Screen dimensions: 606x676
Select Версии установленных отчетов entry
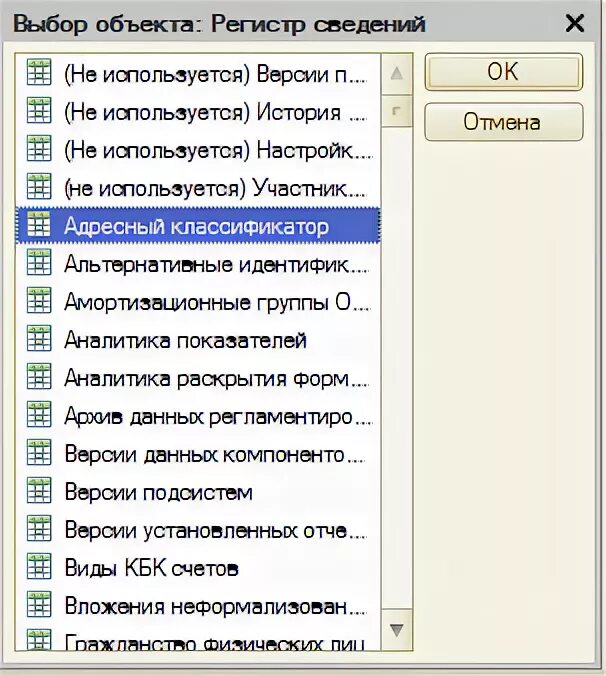[198, 529]
